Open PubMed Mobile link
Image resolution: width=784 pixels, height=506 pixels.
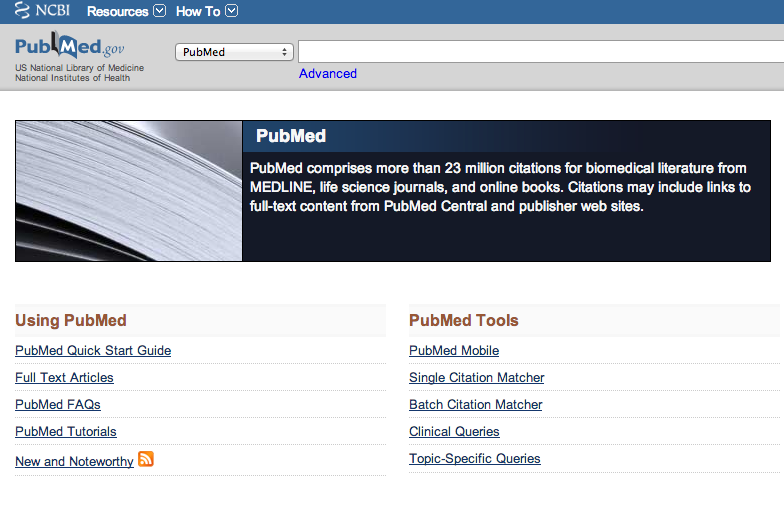454,350
